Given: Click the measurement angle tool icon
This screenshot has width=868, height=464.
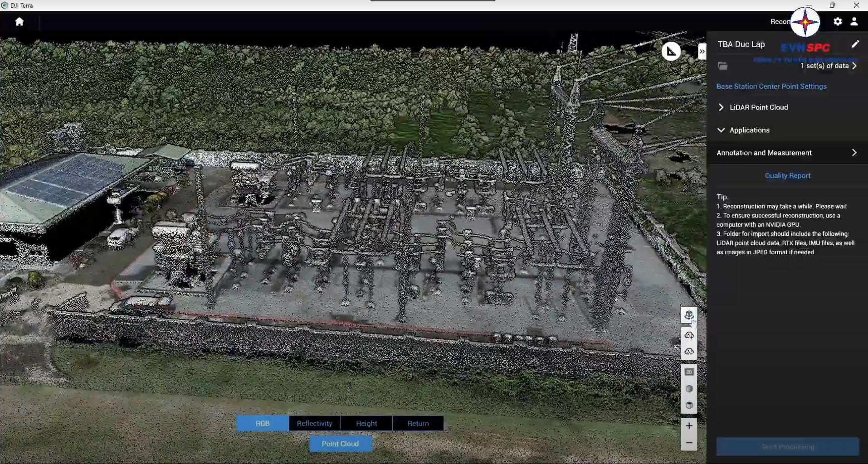Looking at the screenshot, I should tap(671, 51).
